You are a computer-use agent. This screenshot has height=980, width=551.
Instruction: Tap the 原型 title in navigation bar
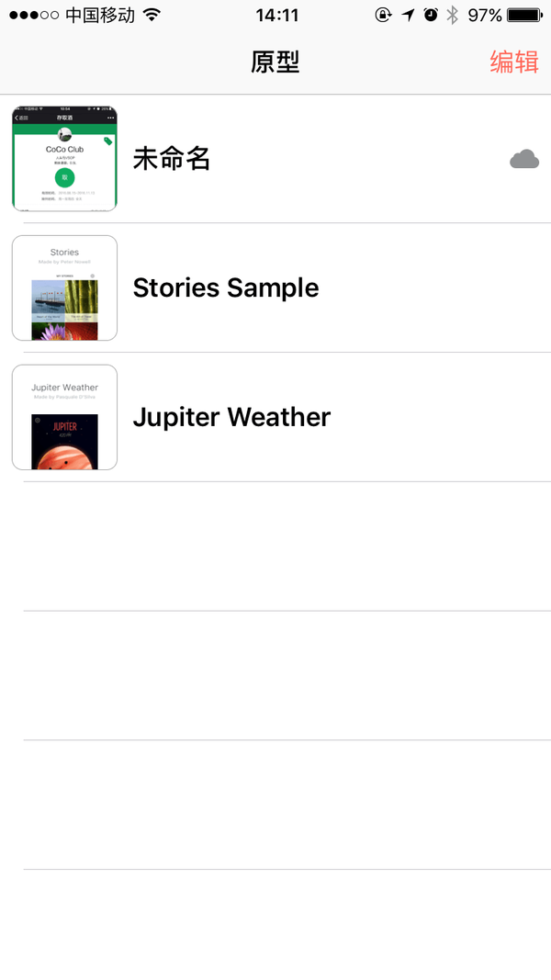click(x=275, y=62)
